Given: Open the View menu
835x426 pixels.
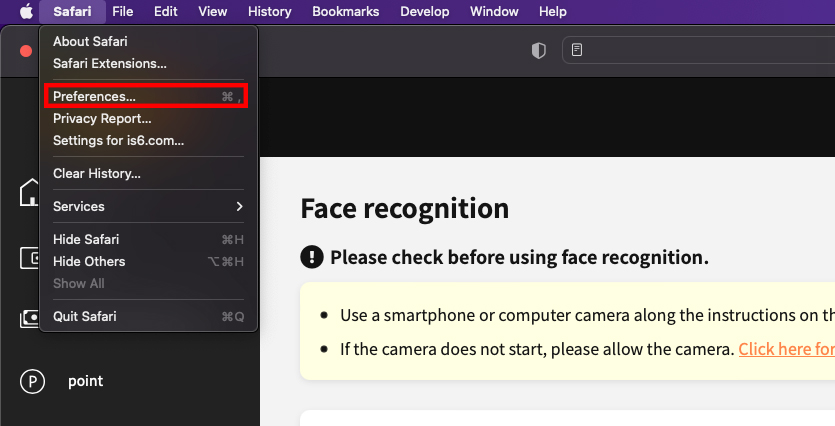Looking at the screenshot, I should point(212,11).
